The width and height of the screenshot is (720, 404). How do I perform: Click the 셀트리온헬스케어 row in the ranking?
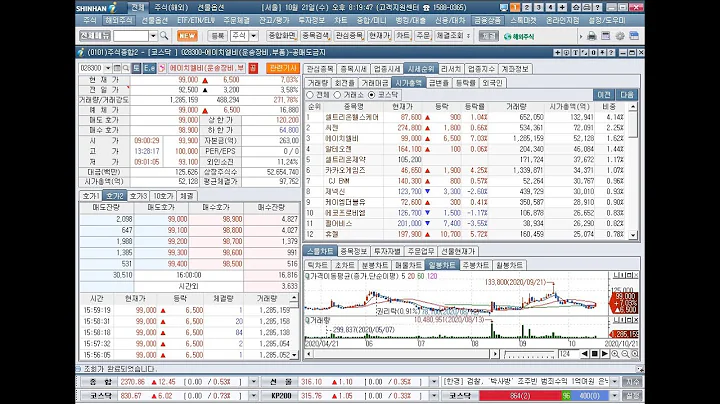tap(465, 117)
